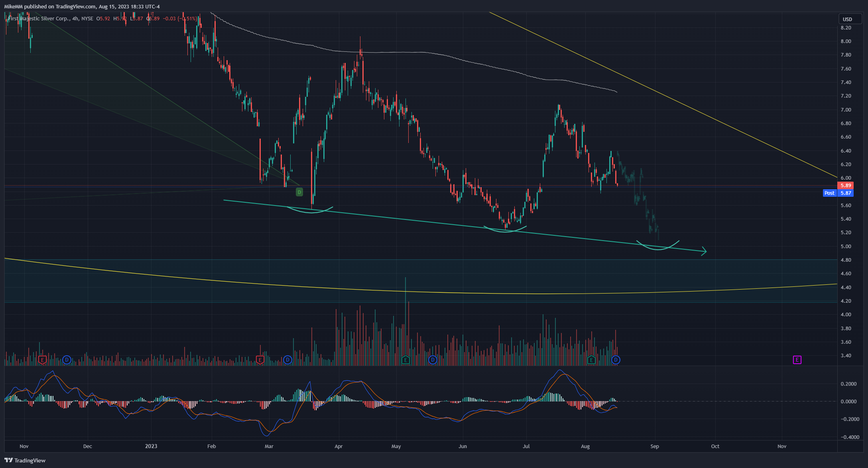Click the Dec label on time axis
This screenshot has height=468, width=868.
click(88, 446)
